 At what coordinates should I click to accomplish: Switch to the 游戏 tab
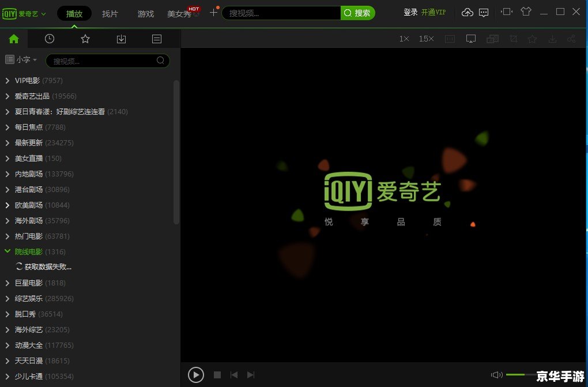[145, 14]
